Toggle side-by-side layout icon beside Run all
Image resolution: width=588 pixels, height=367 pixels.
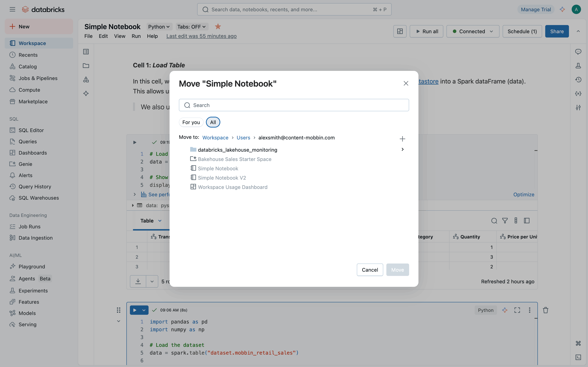(x=400, y=31)
